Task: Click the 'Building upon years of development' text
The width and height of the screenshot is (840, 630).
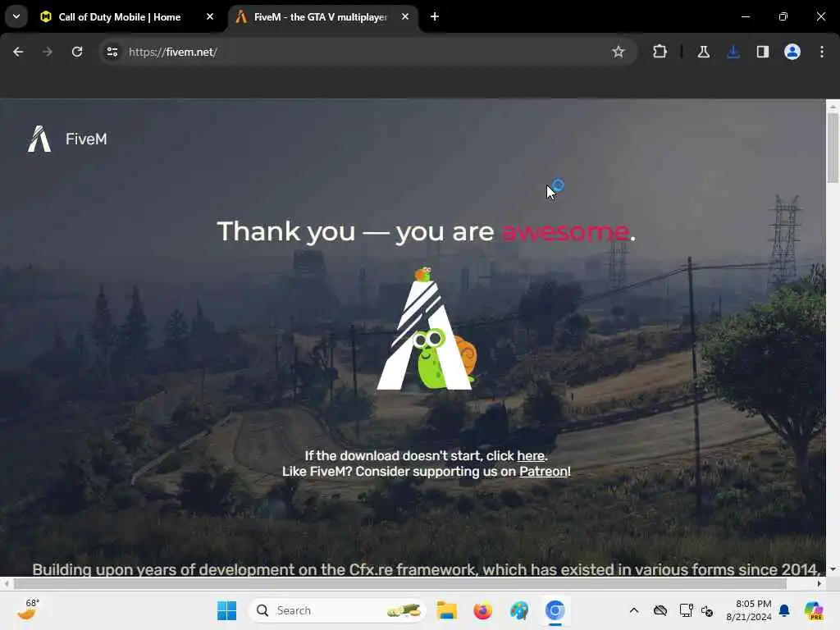Action: click(427, 569)
